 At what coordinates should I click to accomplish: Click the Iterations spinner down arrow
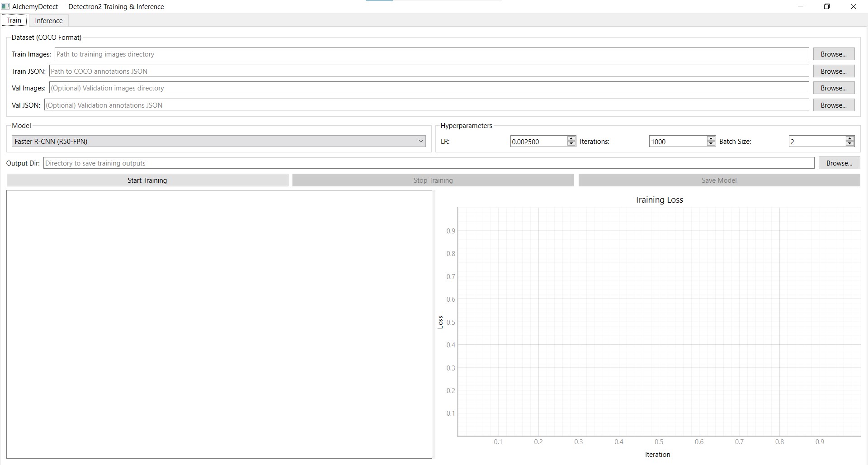(x=710, y=143)
